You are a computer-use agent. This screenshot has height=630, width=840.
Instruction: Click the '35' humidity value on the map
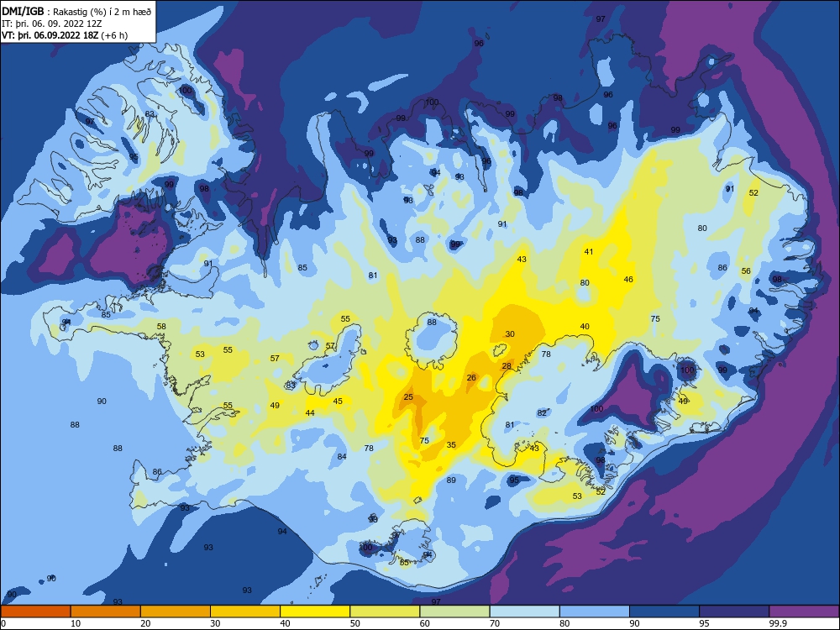tap(451, 445)
